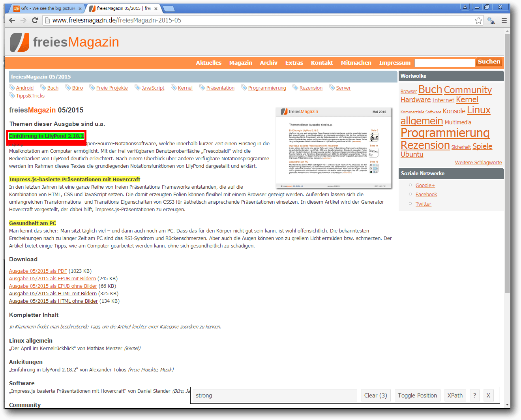Select the freiesMagazin 05/2015 tab

tap(124, 8)
